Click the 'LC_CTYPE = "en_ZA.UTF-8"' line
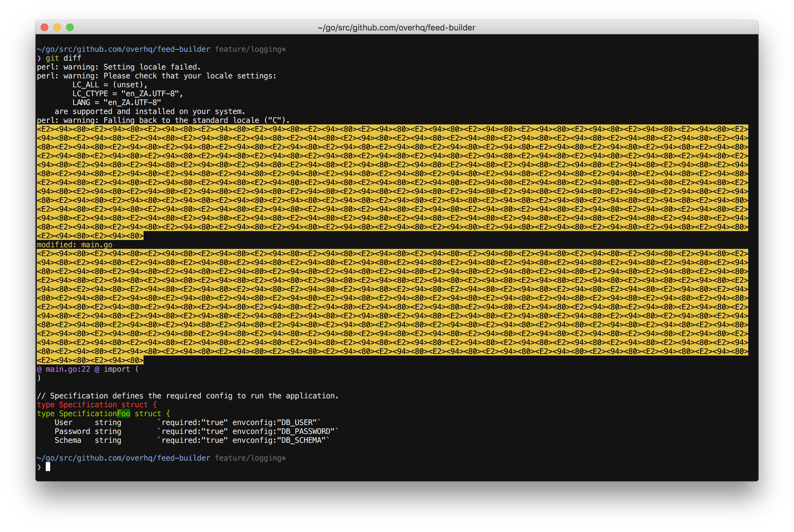 pyautogui.click(x=127, y=94)
